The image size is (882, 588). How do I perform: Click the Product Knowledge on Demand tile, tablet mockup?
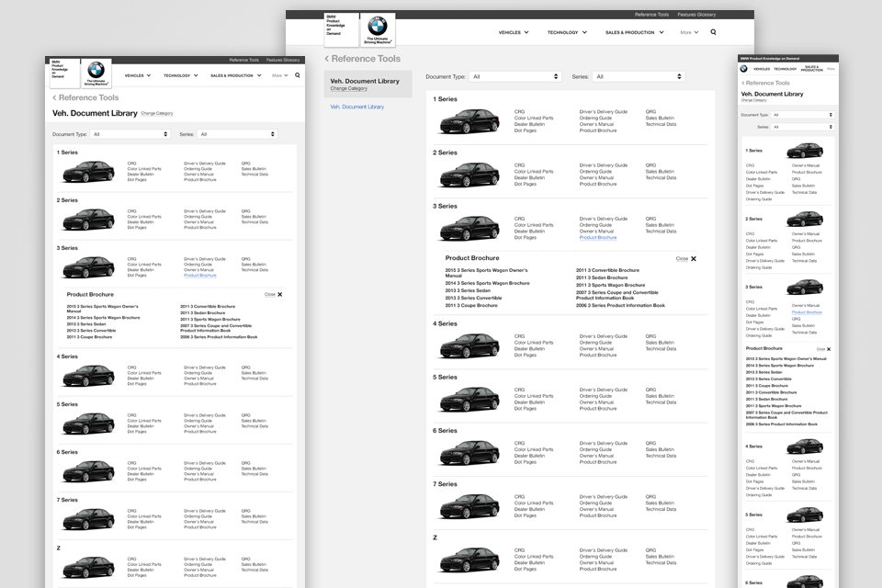tap(64, 72)
